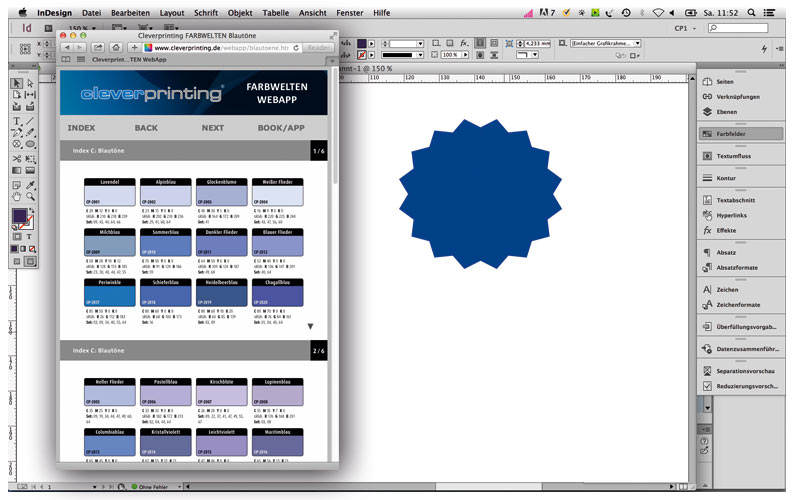Open Einfacher Grafikrahmen object style dropdown
Screen dimensions: 800x500
(637, 43)
